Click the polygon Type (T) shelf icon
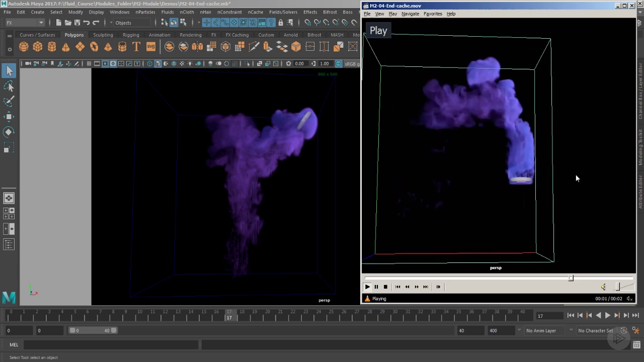The image size is (644, 362). pyautogui.click(x=136, y=47)
